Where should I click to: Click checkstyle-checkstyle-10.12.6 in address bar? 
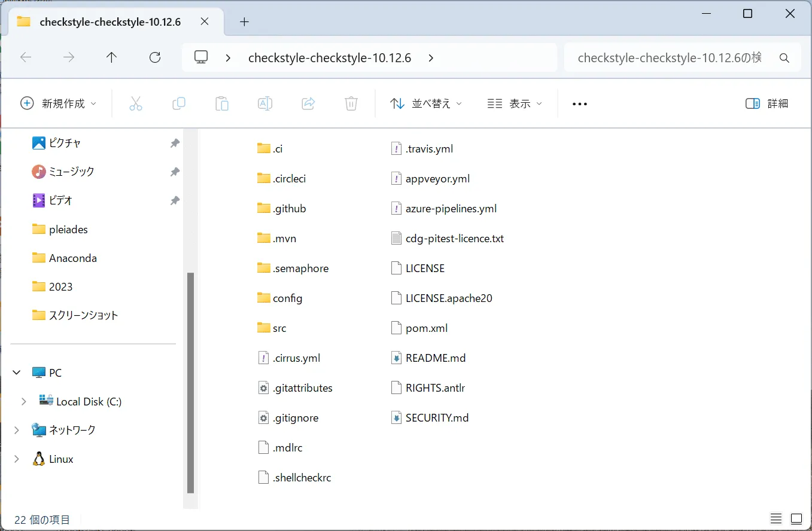[x=330, y=58]
